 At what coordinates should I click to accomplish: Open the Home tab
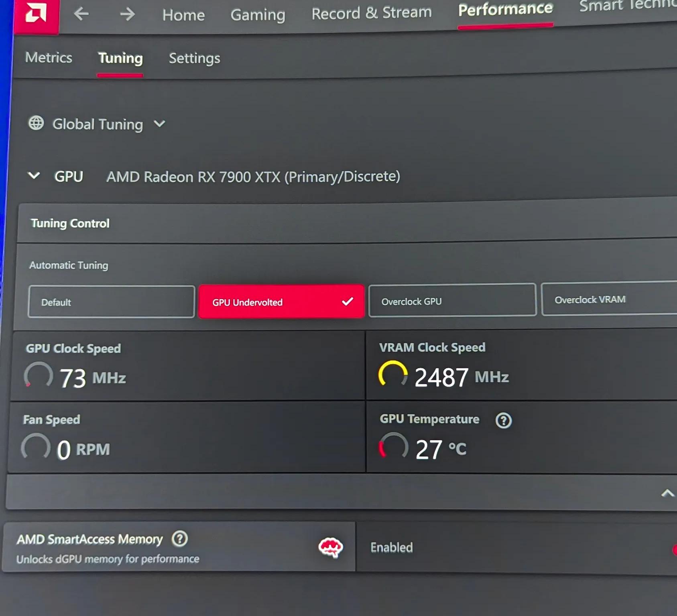point(183,15)
